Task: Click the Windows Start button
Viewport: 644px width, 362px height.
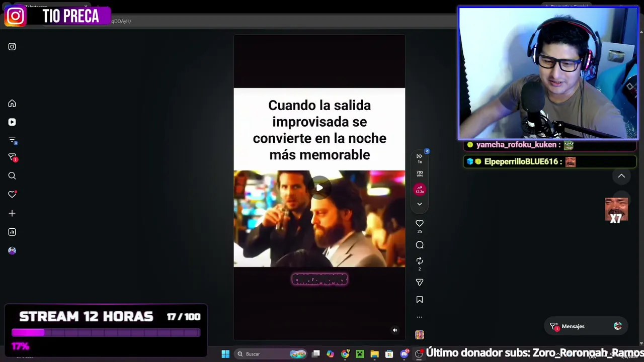Action: click(225, 354)
